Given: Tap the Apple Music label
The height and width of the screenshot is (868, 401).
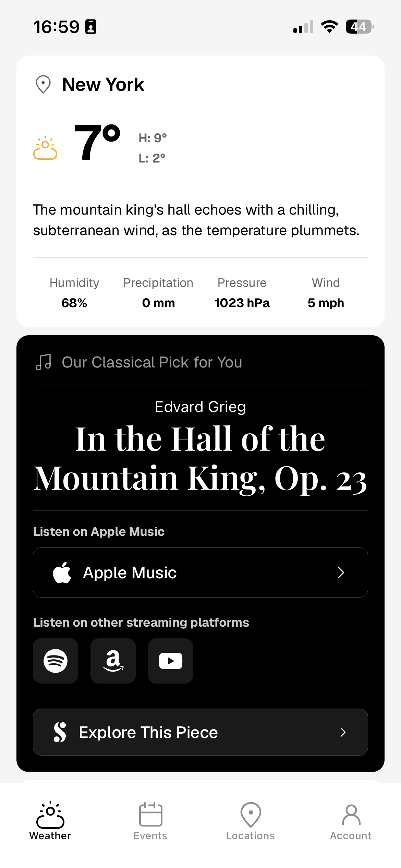Looking at the screenshot, I should pos(130,572).
